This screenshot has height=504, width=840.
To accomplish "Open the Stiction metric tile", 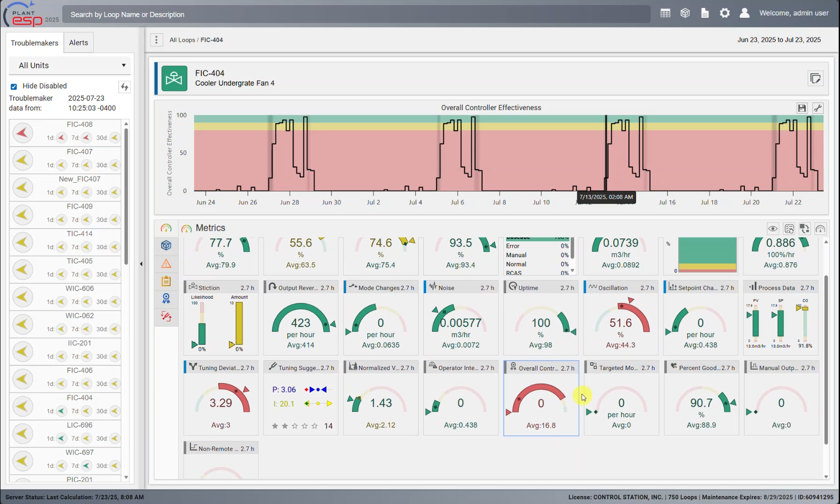I will (221, 317).
